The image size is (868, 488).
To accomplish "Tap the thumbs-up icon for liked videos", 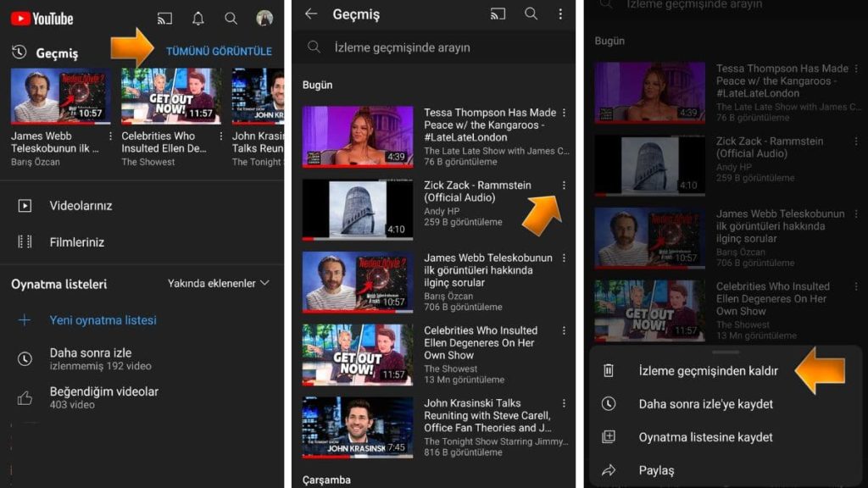I will tap(25, 397).
